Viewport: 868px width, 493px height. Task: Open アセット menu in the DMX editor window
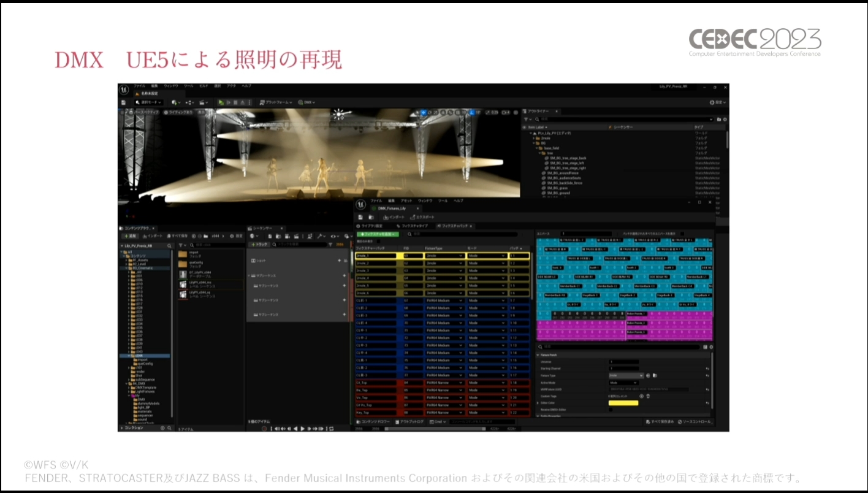pos(406,201)
